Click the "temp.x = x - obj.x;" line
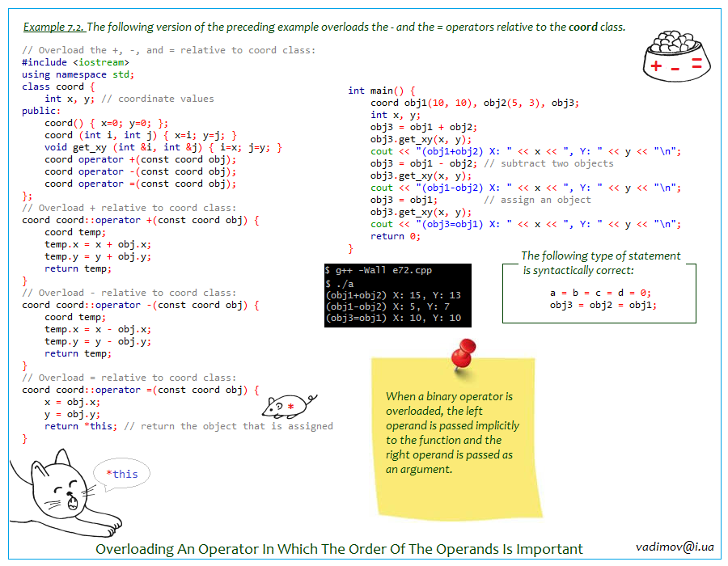Screen dimensions: 728x566 point(98,329)
